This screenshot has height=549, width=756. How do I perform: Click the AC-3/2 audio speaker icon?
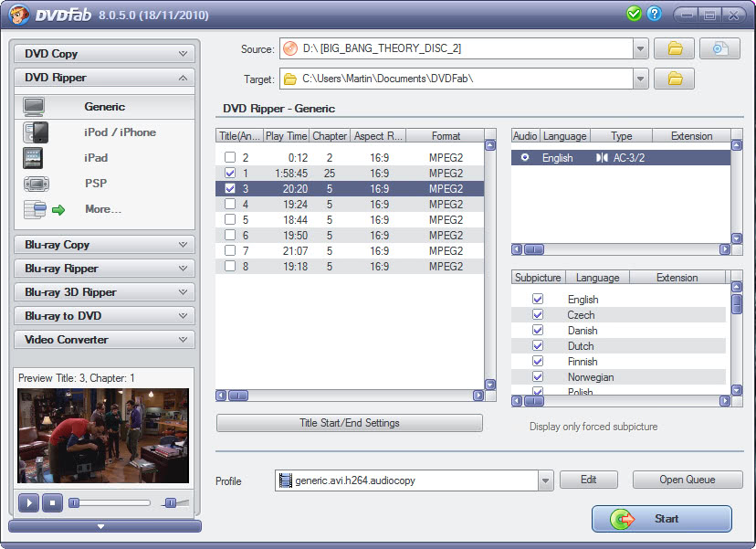click(602, 158)
